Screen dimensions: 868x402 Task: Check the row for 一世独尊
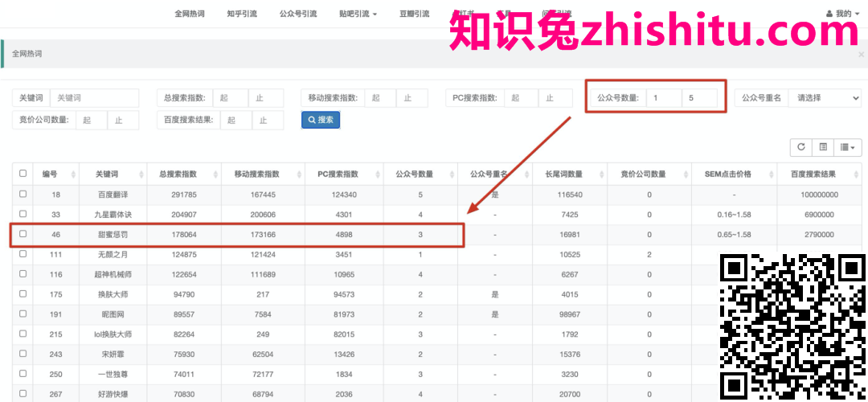pyautogui.click(x=23, y=373)
